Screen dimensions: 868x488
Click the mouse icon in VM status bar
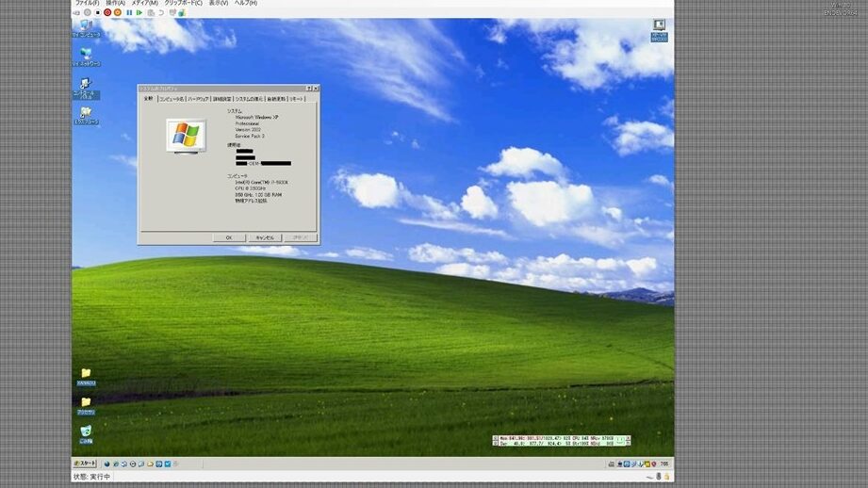point(658,477)
